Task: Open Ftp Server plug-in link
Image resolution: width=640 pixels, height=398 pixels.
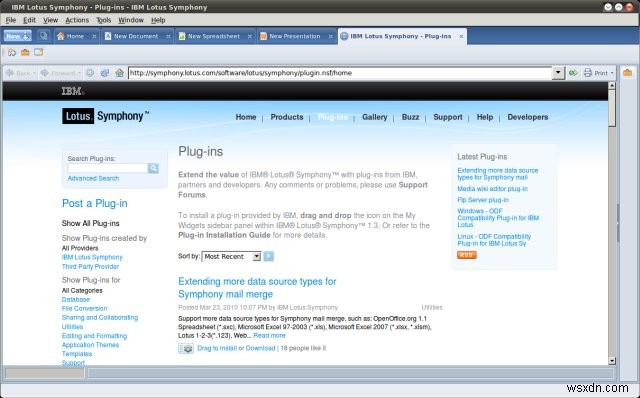Action: pyautogui.click(x=483, y=200)
